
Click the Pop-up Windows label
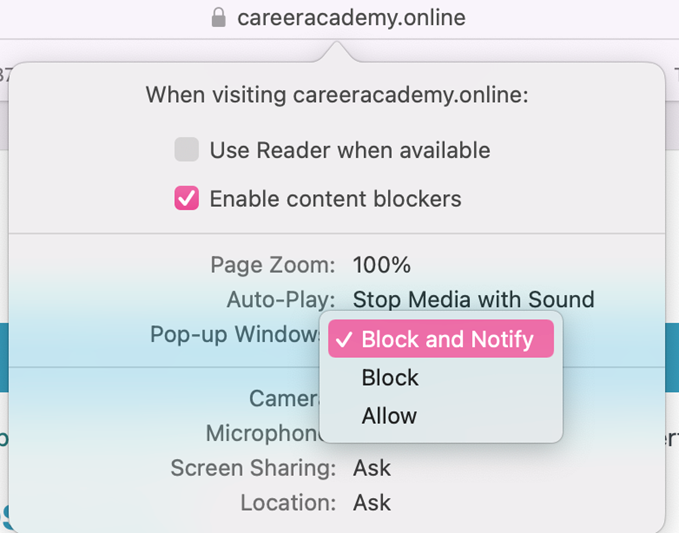235,334
